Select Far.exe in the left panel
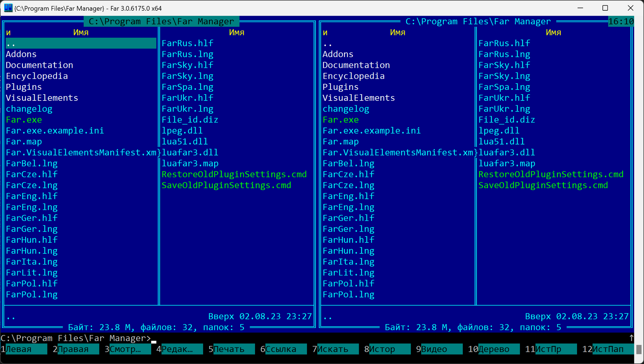 pos(24,120)
